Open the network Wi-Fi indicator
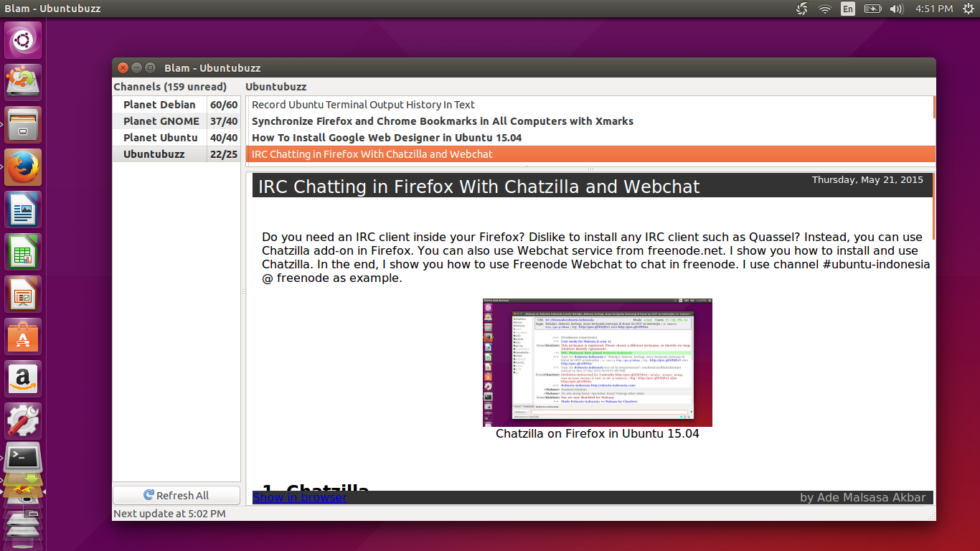Viewport: 980px width, 551px height. [825, 9]
